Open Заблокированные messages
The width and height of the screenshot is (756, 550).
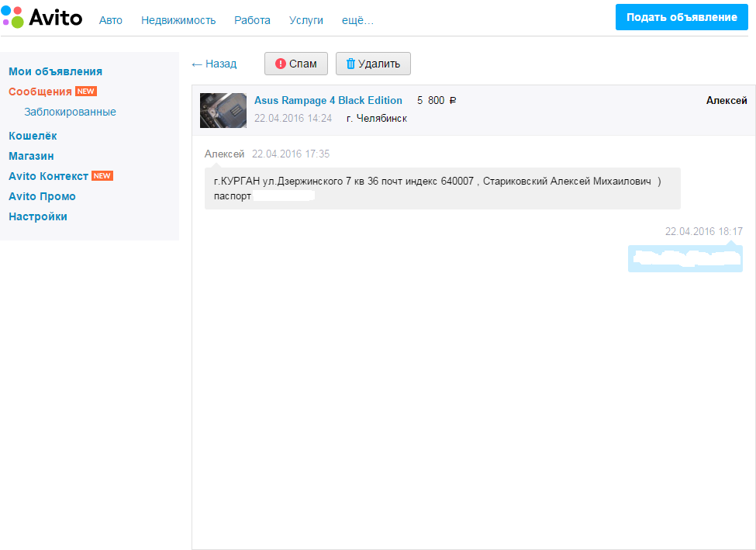(70, 112)
